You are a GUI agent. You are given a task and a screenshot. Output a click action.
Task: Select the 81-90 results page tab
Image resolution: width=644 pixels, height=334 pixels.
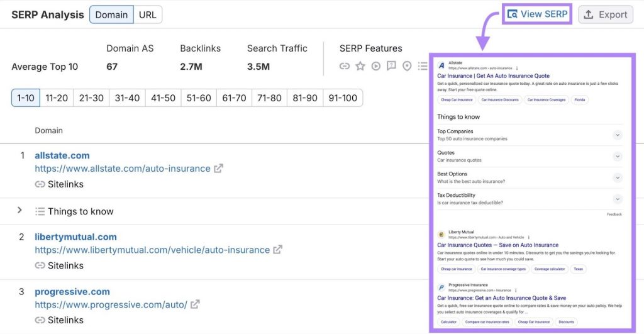point(305,97)
